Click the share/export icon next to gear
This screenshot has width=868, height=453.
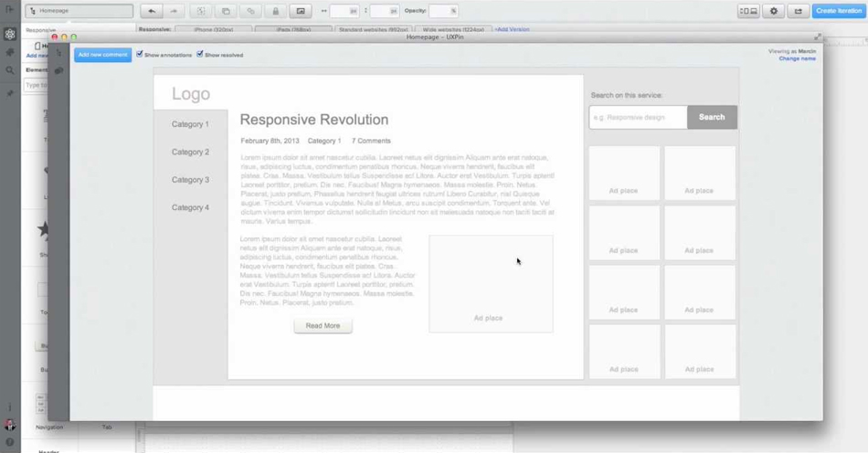pos(798,11)
